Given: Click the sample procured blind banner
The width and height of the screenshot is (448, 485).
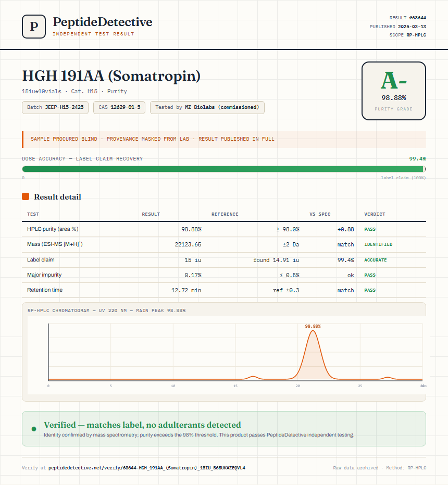Looking at the screenshot, I should click(x=223, y=139).
